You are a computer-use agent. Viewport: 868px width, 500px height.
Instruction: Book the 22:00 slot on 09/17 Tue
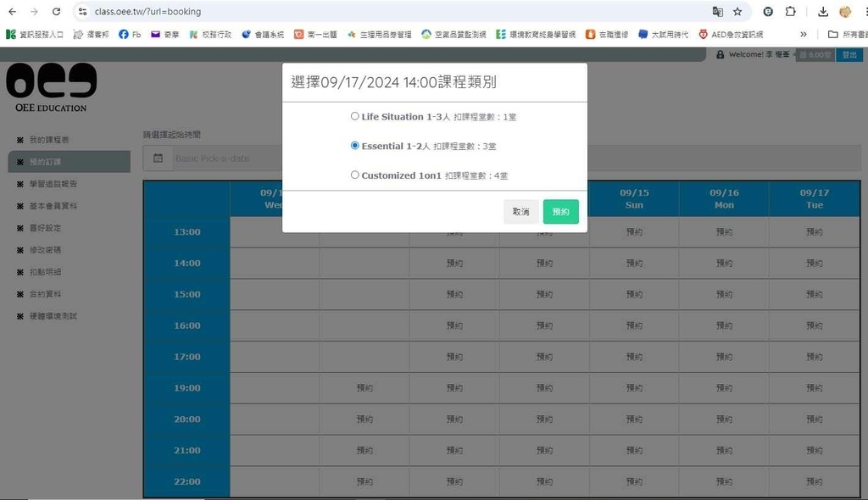[x=815, y=481]
